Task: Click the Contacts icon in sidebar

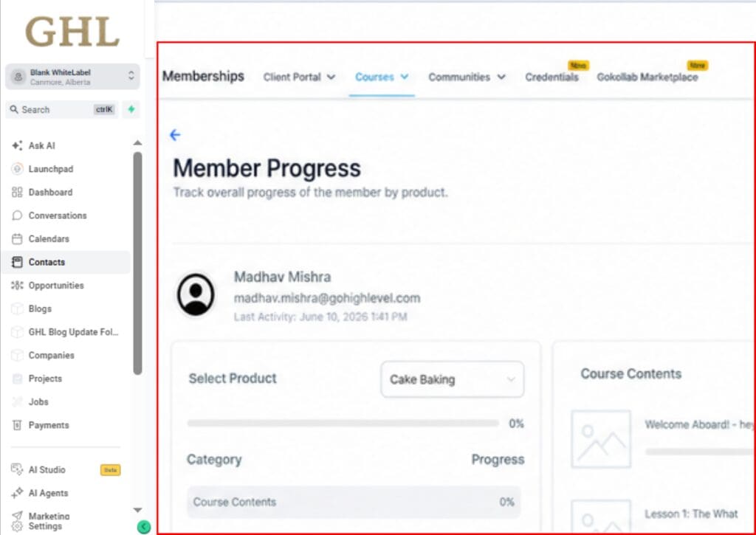Action: click(x=17, y=262)
